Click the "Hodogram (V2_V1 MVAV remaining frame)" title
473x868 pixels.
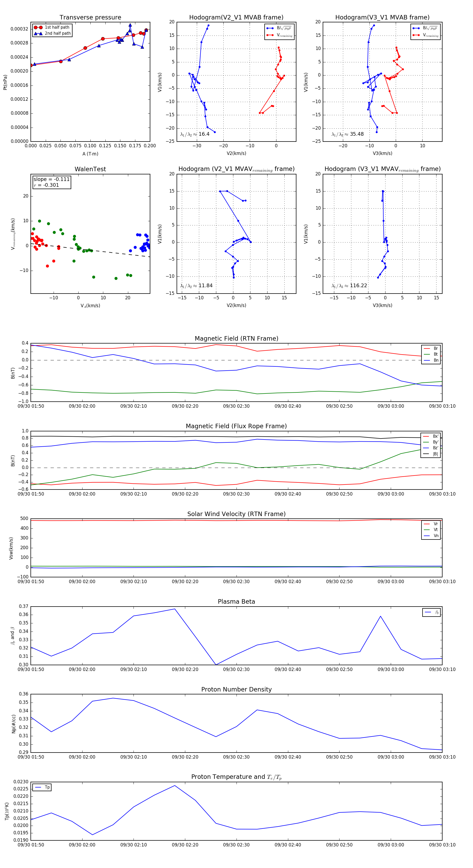point(236,169)
